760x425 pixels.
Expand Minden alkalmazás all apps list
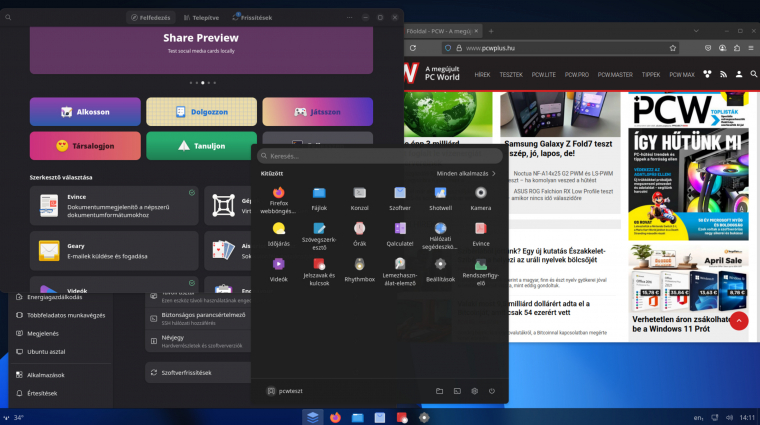click(x=466, y=173)
